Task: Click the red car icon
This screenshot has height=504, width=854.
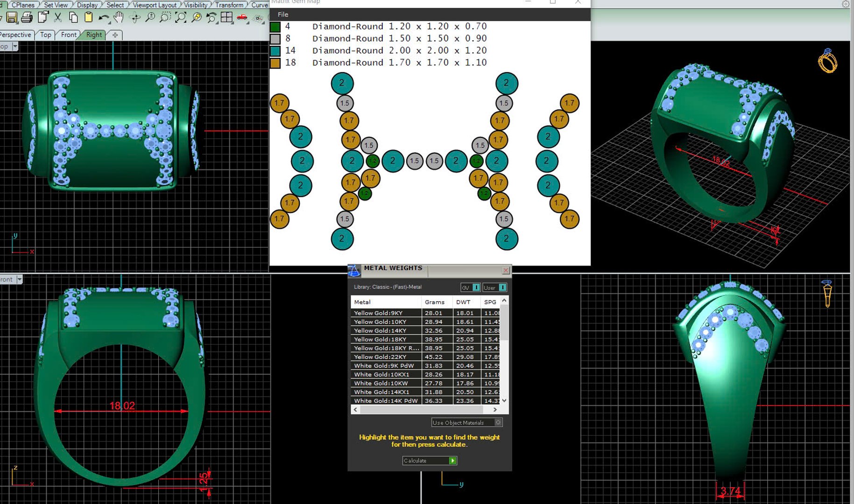Action: pyautogui.click(x=242, y=18)
